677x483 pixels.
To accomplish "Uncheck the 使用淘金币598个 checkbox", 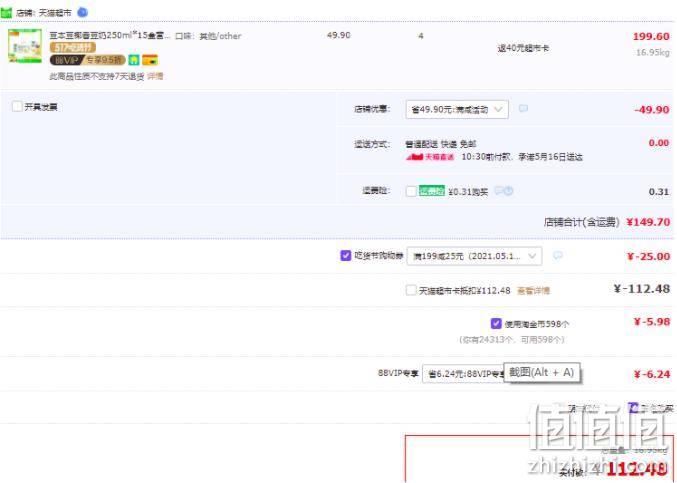I will pyautogui.click(x=496, y=323).
